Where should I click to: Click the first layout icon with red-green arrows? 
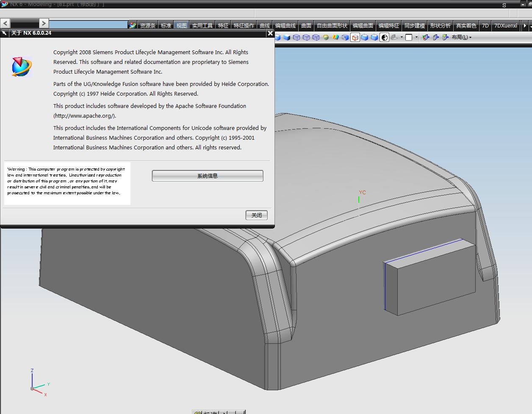pos(426,37)
